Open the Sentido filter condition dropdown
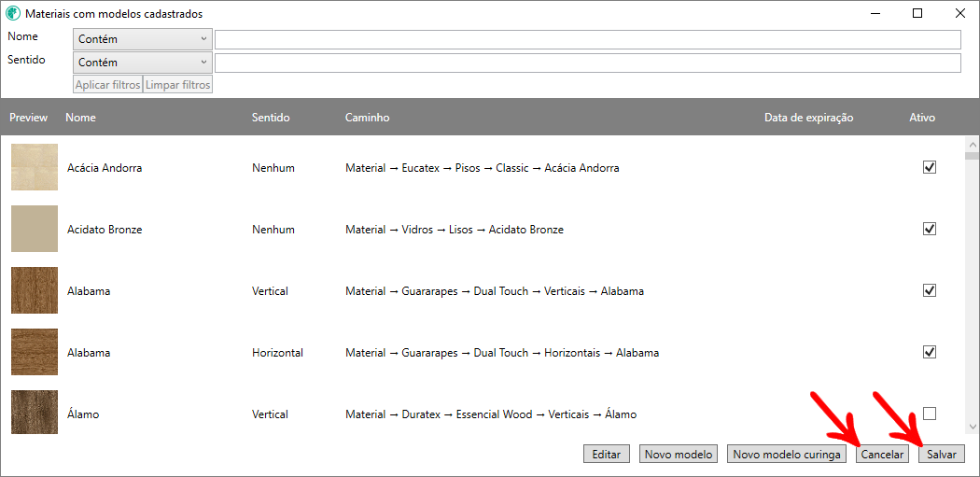The image size is (980, 477). click(143, 63)
